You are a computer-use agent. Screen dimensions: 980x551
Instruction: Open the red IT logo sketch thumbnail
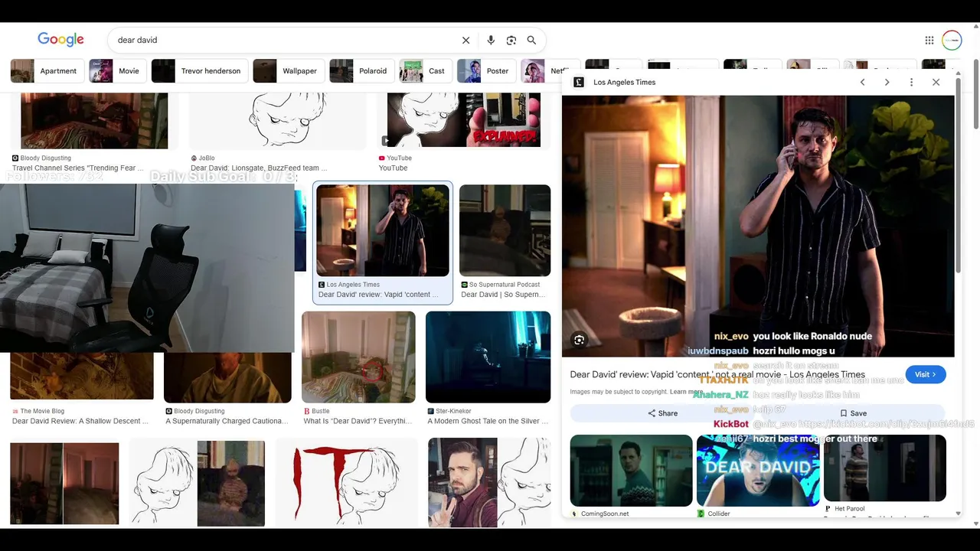point(346,482)
